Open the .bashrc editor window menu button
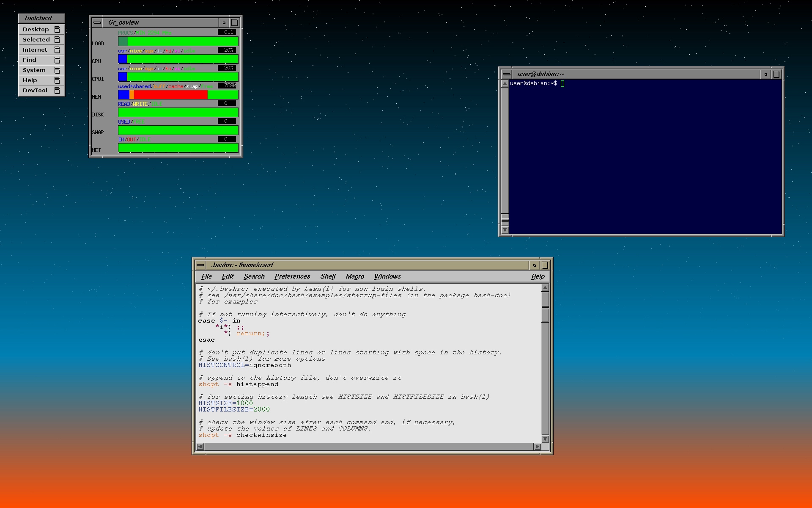This screenshot has height=508, width=812. click(x=200, y=265)
